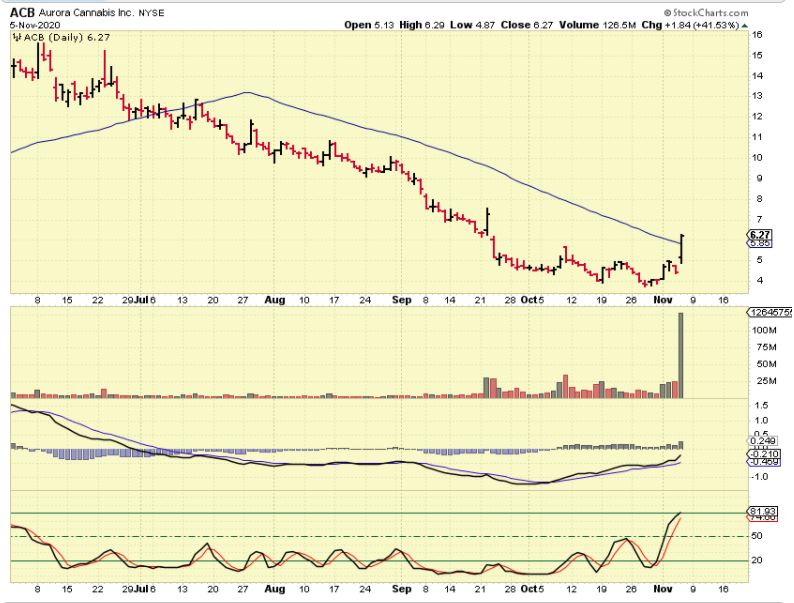Viewport: 794px width, 603px height.
Task: Click the 25M volume axis label
Action: pyautogui.click(x=767, y=381)
